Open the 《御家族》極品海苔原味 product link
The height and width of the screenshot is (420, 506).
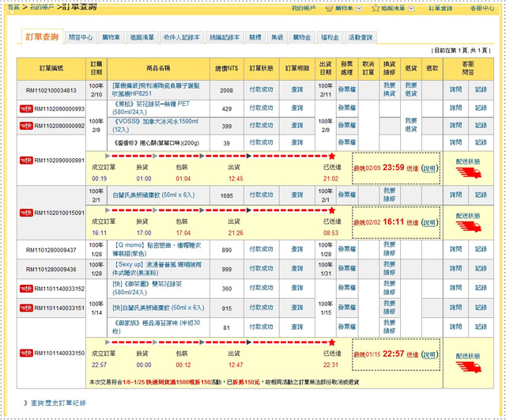click(x=157, y=327)
